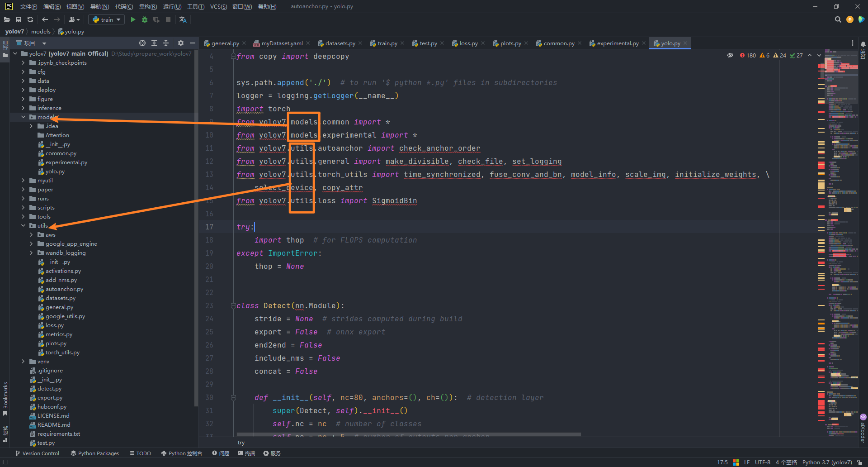This screenshot has height=467, width=868.
Task: Click the Select Opened File target icon
Action: point(142,43)
